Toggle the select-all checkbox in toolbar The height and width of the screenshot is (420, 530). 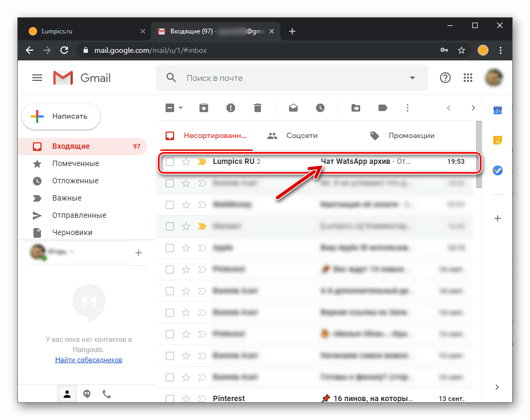click(170, 108)
